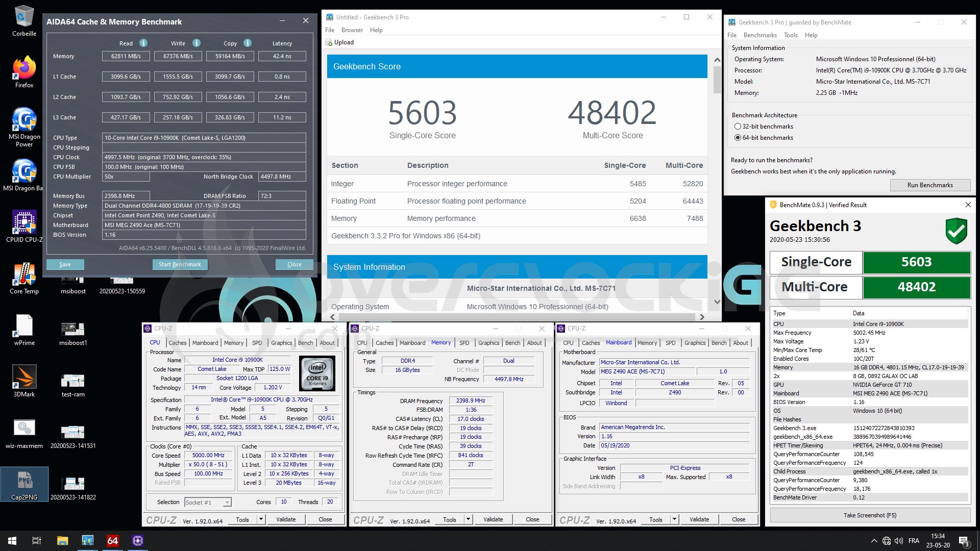This screenshot has width=980, height=551.
Task: Open notification center icon
Action: [x=964, y=541]
